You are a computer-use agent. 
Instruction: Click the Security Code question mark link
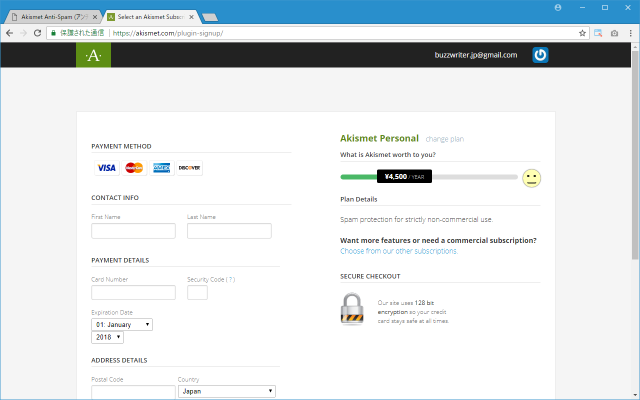click(x=231, y=280)
